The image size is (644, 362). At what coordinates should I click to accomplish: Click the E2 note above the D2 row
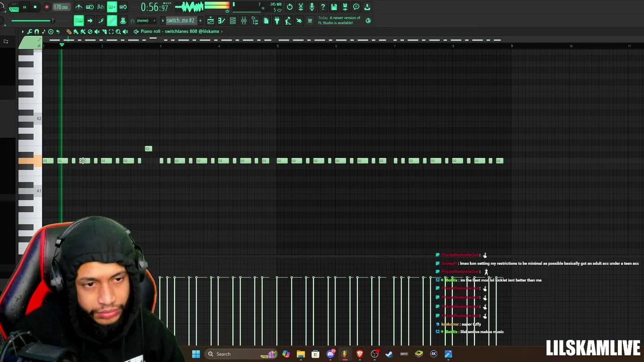[x=148, y=149]
